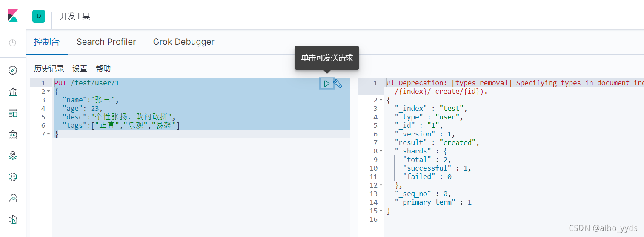Click the 开发工具 breadcrumb title
Image resolution: width=644 pixels, height=237 pixels.
coord(75,16)
